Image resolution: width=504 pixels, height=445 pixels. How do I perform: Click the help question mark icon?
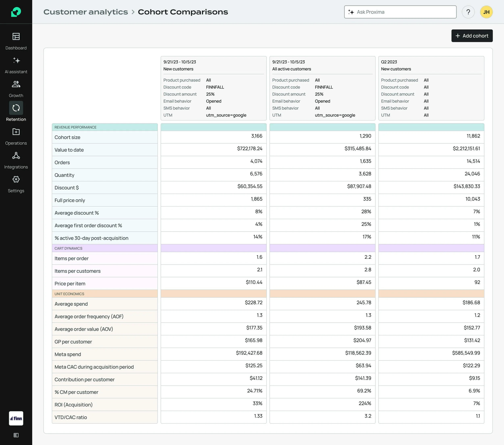[468, 12]
